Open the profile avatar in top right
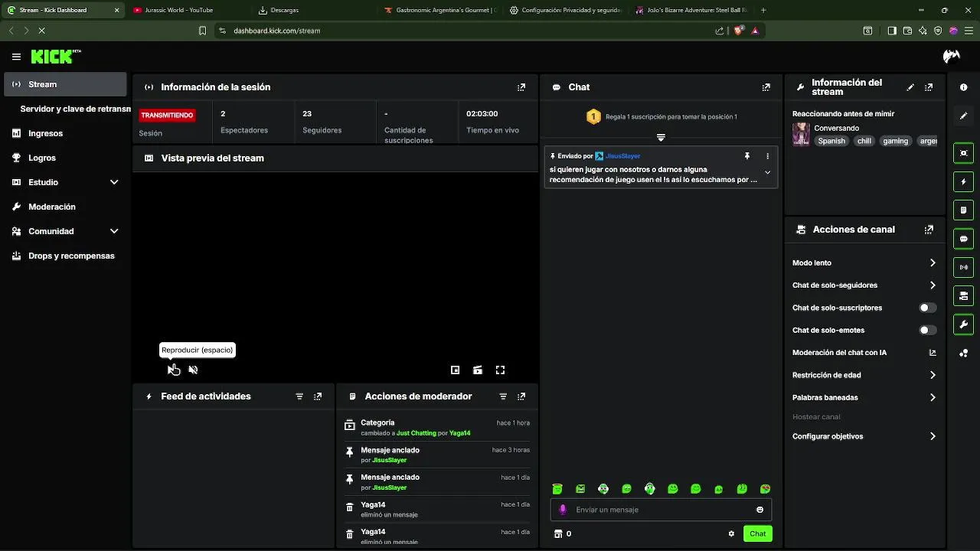Image resolution: width=980 pixels, height=551 pixels. (x=951, y=57)
